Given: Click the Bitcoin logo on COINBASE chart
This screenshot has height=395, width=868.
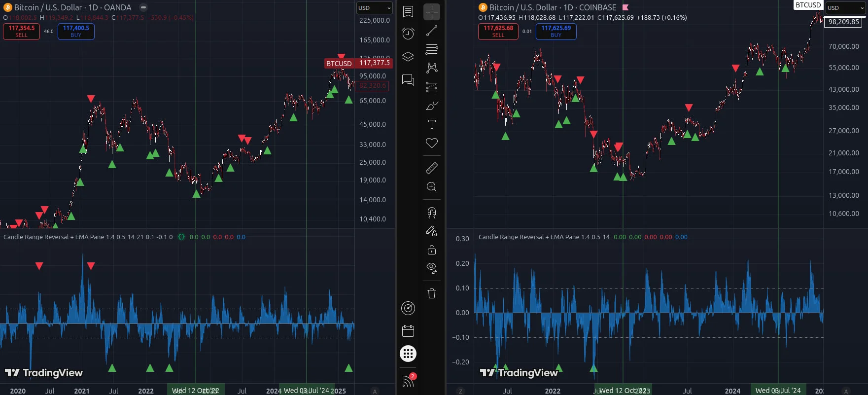Looking at the screenshot, I should tap(483, 7).
